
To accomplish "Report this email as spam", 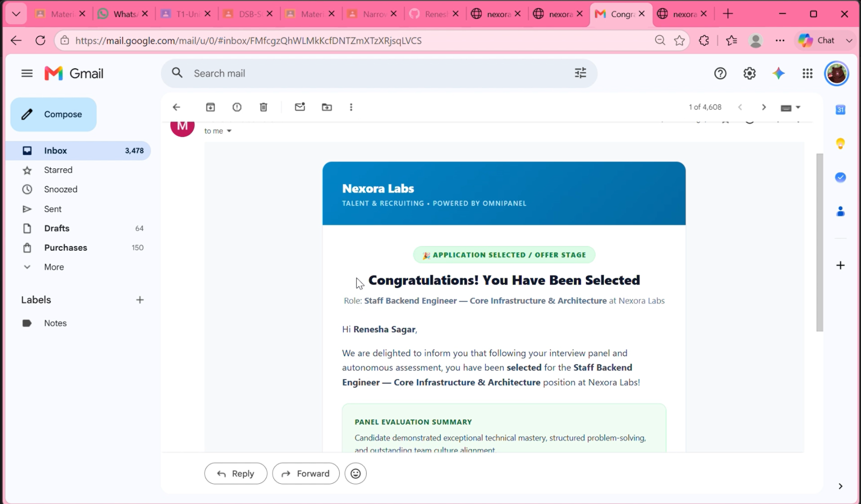I will 237,107.
